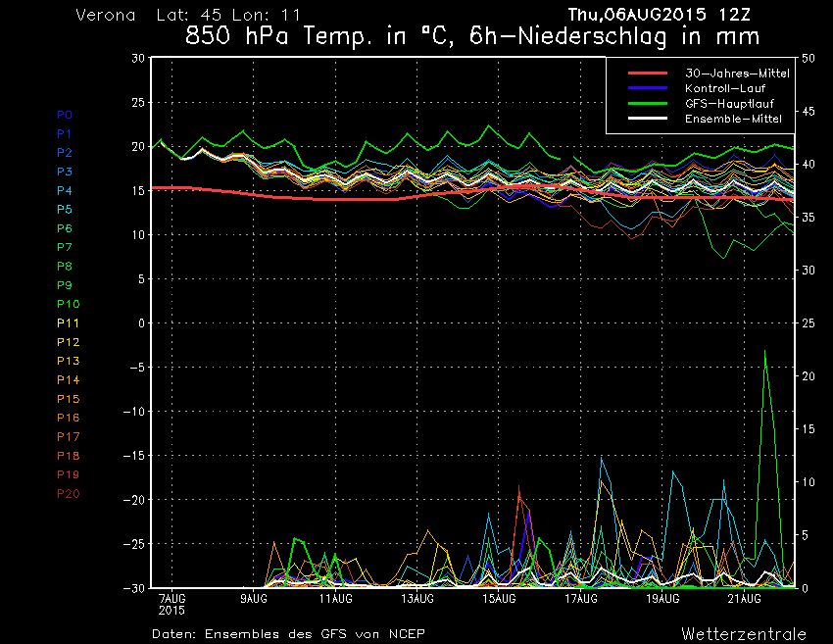Viewport: 833px width, 644px height.
Task: Click the 'Ensemble-Mittel' legend text
Action: coord(733,119)
